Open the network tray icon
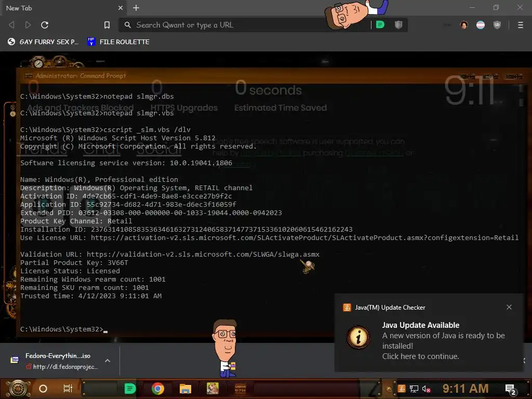 [414, 389]
